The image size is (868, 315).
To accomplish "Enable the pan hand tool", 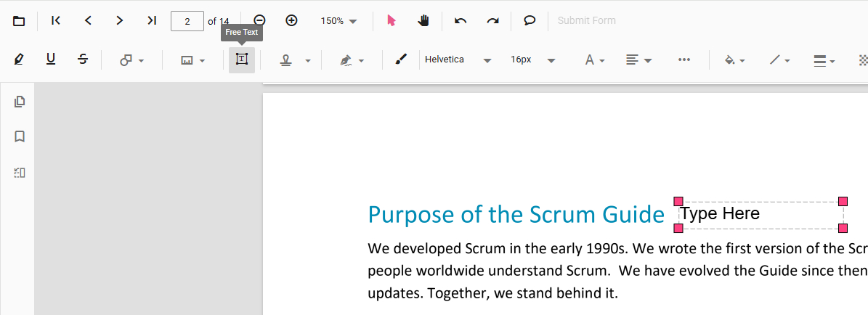I will pyautogui.click(x=423, y=21).
